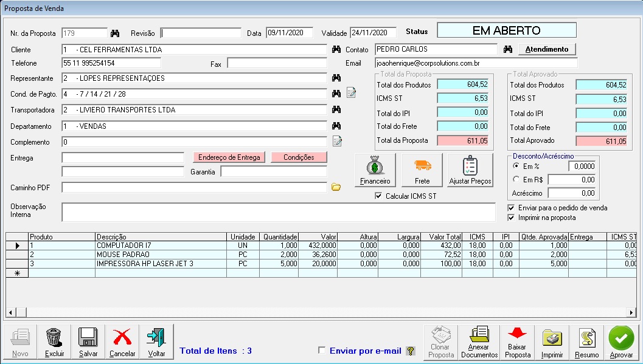Open Ajustar Preços checklist button
This screenshot has height=364, width=643.
[470, 170]
